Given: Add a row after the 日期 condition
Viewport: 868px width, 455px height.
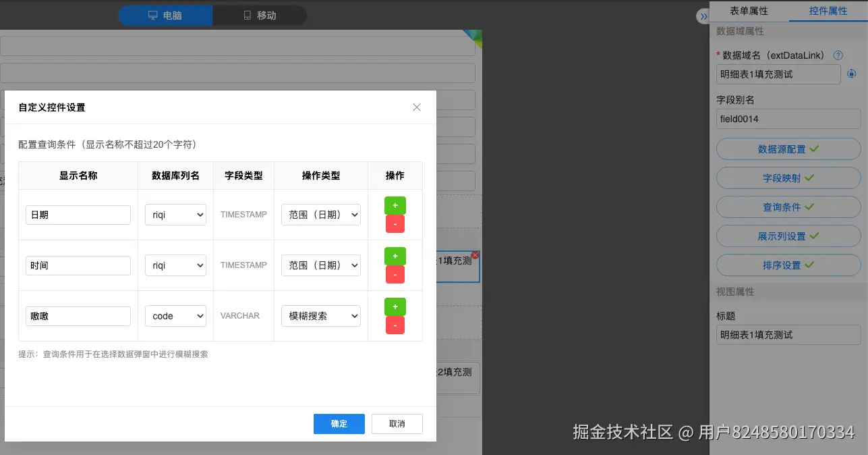Looking at the screenshot, I should 395,205.
